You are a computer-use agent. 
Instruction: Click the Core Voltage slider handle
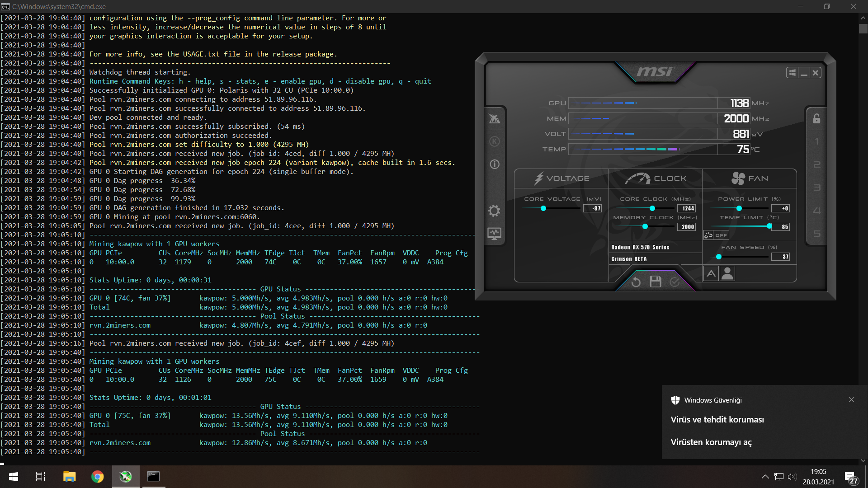click(x=543, y=208)
